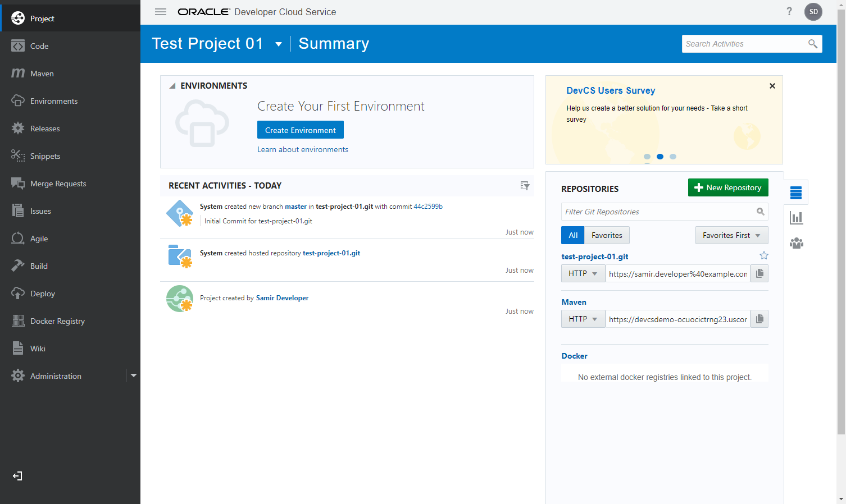The height and width of the screenshot is (504, 846).
Task: Click the Maven repository heading
Action: (574, 302)
